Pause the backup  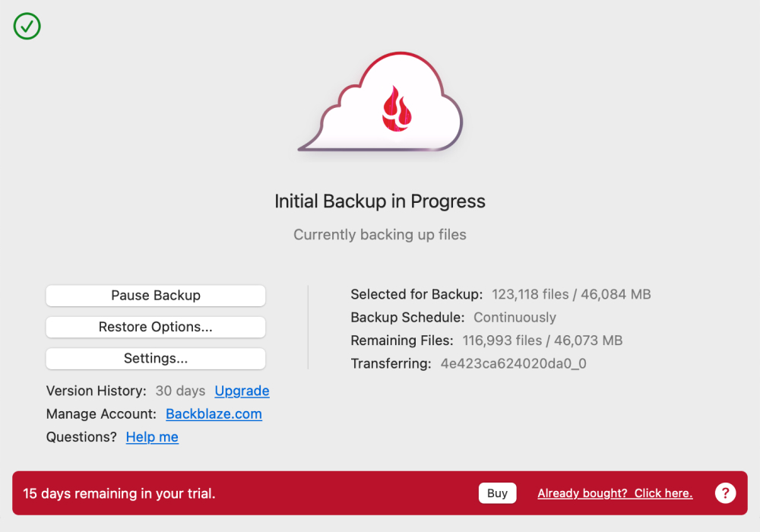point(155,296)
